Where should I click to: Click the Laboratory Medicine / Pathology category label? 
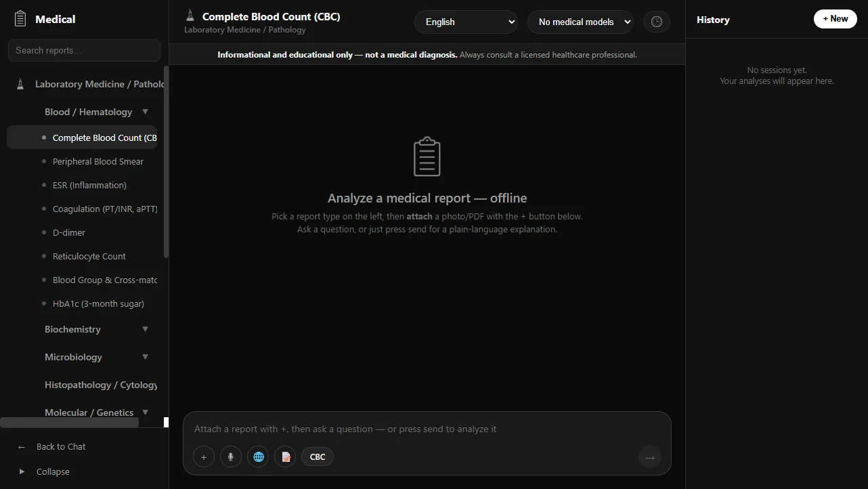pos(100,84)
